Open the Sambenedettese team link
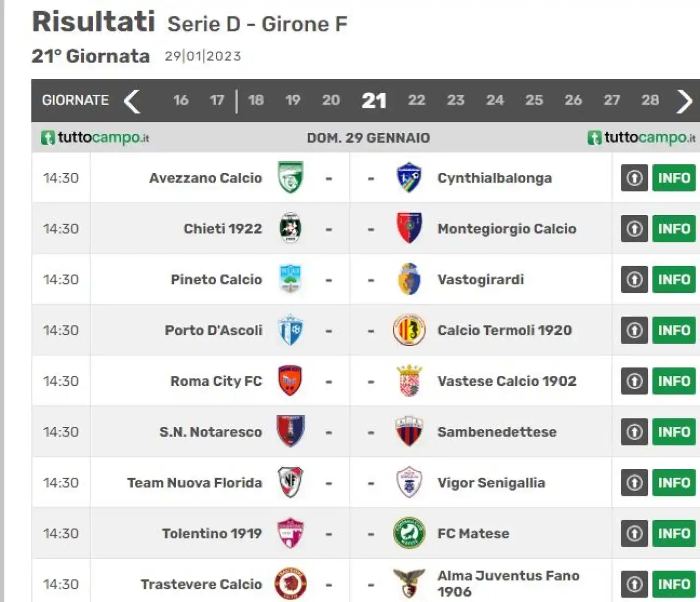This screenshot has width=700, height=602. [497, 432]
